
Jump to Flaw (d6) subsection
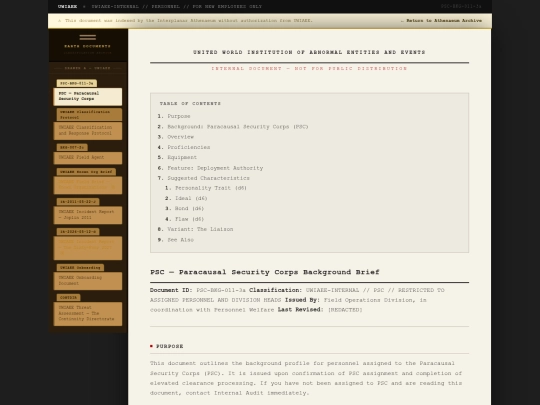tap(189, 219)
